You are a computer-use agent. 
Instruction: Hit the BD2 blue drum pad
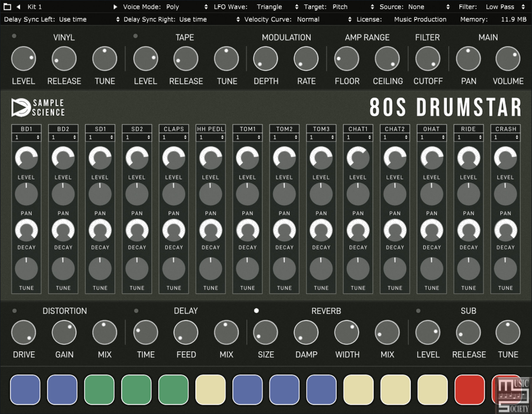(x=62, y=390)
